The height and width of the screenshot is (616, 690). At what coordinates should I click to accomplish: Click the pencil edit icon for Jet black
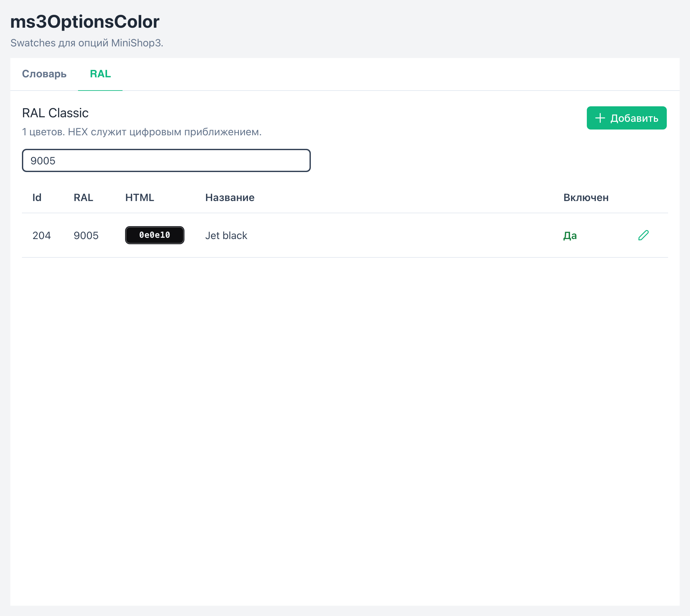643,235
